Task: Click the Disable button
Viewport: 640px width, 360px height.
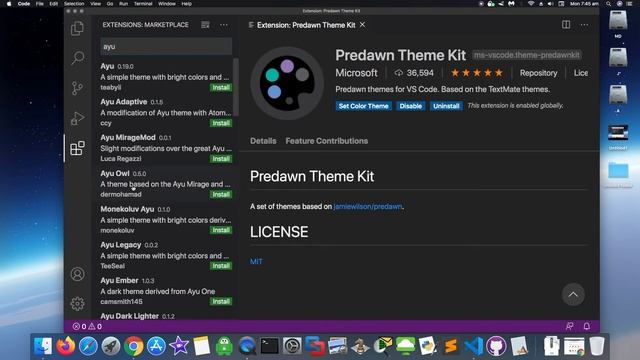Action: 411,106
